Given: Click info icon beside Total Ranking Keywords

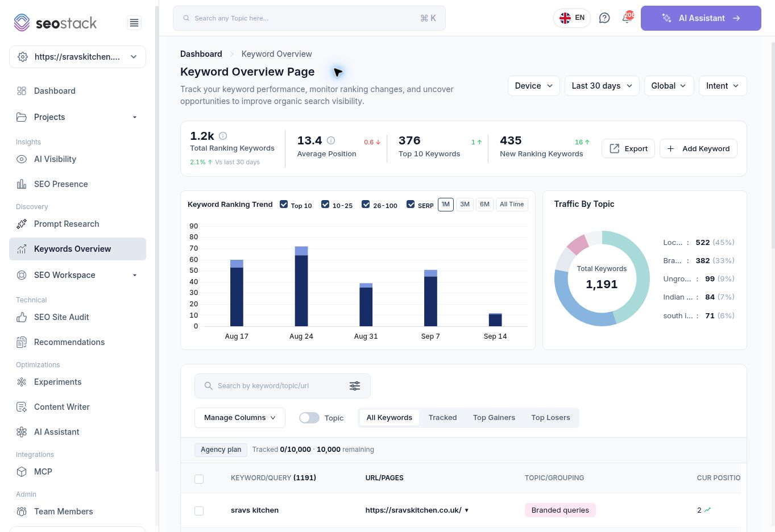Looking at the screenshot, I should (x=223, y=136).
